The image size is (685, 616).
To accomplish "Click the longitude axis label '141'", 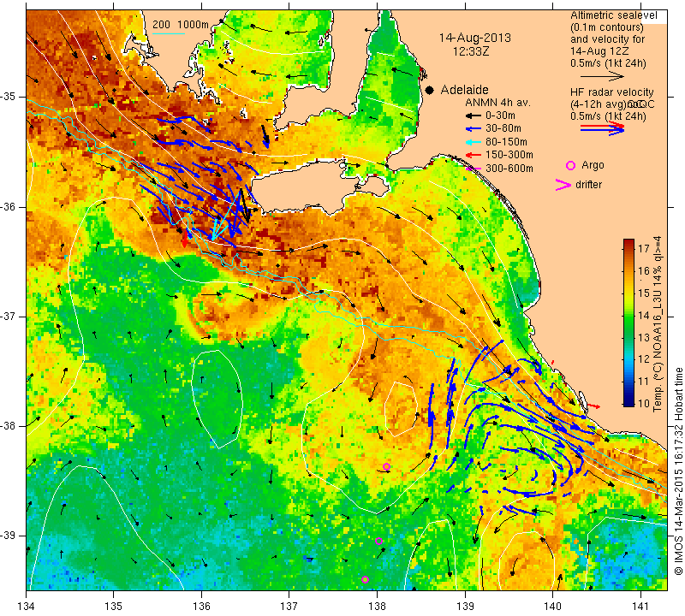I will tap(640, 607).
